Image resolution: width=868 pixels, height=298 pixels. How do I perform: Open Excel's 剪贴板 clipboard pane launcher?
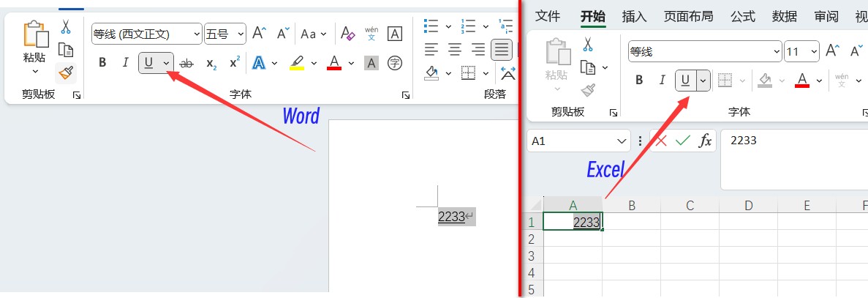613,113
